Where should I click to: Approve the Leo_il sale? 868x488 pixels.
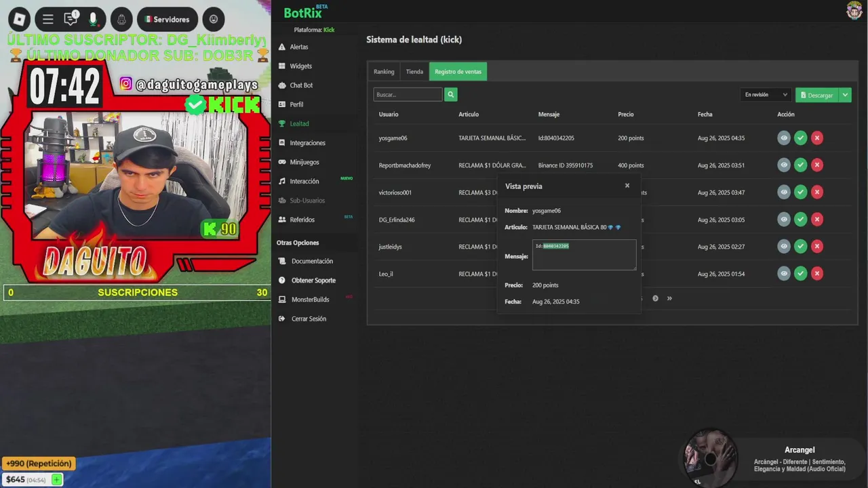801,273
